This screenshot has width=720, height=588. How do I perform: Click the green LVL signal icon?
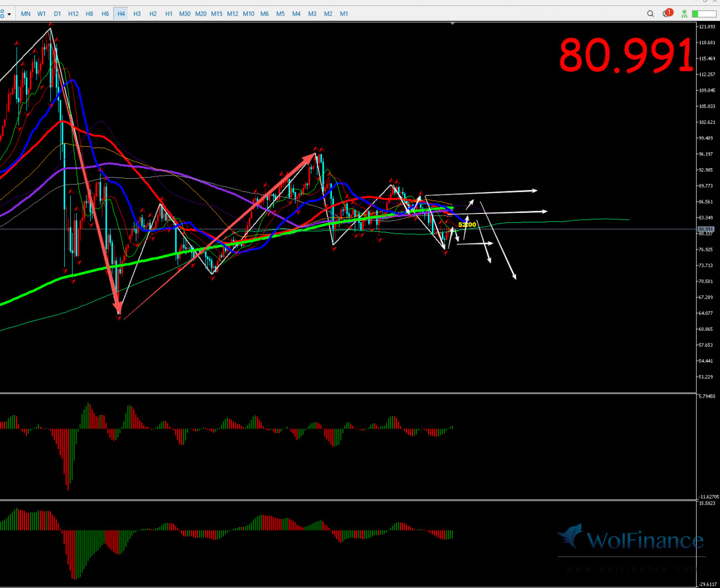pyautogui.click(x=685, y=14)
